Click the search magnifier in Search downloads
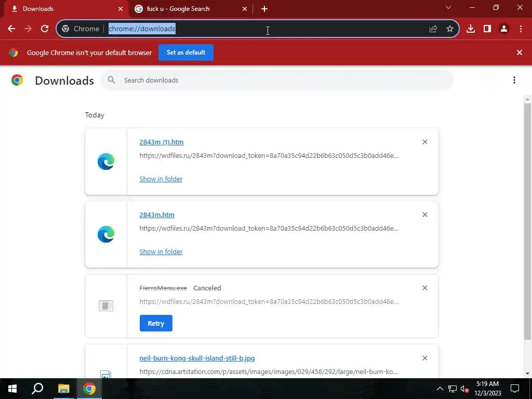Image resolution: width=532 pixels, height=399 pixels. (111, 80)
